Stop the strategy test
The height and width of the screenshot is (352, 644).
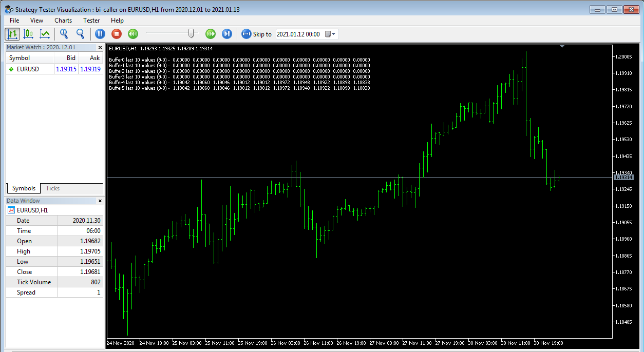(117, 34)
